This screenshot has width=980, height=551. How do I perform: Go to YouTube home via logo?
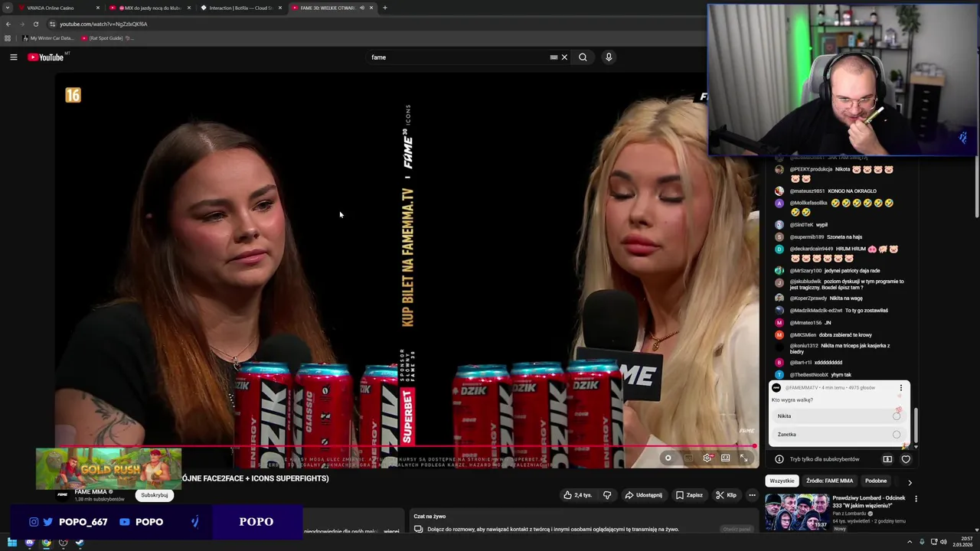[46, 57]
